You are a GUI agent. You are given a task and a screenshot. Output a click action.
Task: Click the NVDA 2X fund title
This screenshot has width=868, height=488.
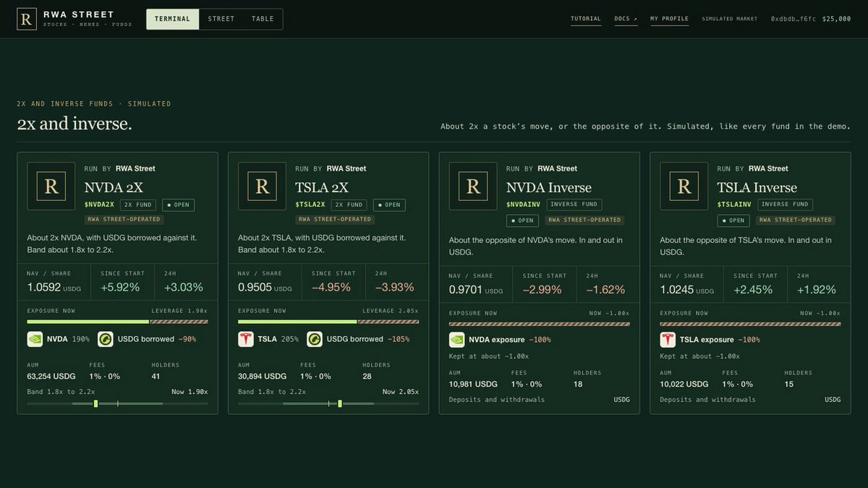click(114, 187)
